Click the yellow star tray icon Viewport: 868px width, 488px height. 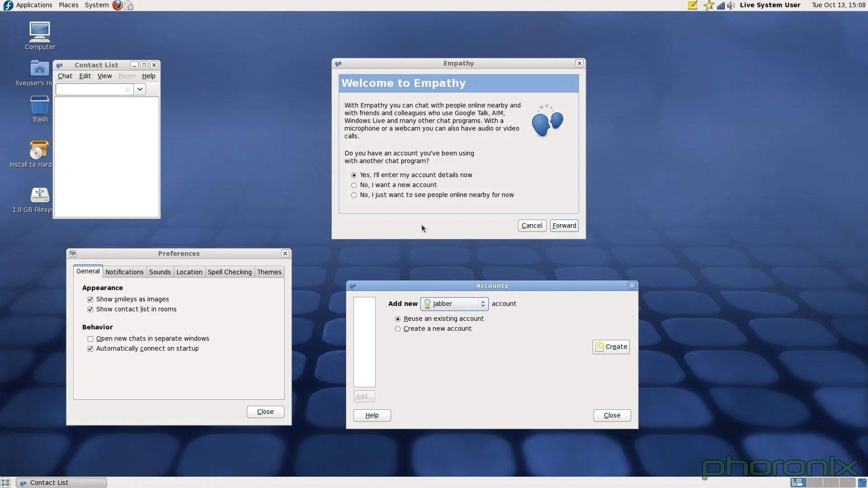pyautogui.click(x=708, y=5)
